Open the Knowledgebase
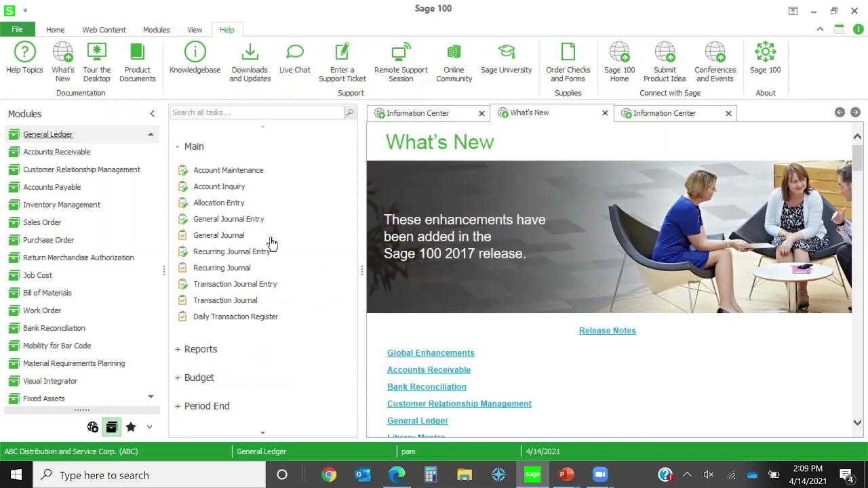868x488 pixels. tap(195, 61)
